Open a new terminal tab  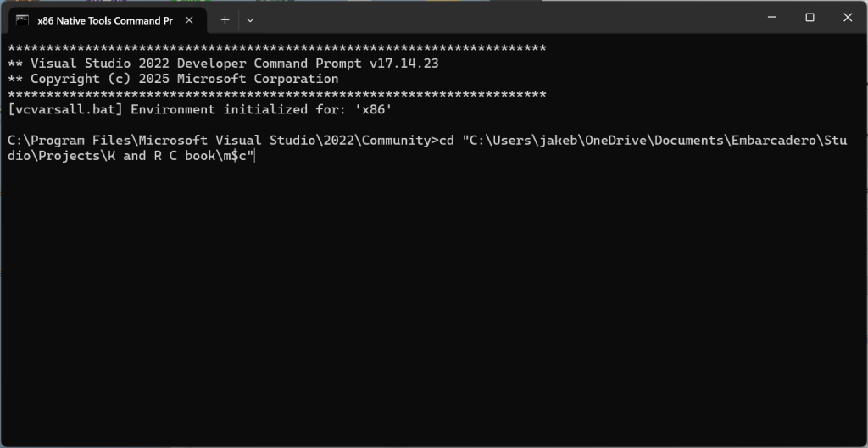point(225,19)
